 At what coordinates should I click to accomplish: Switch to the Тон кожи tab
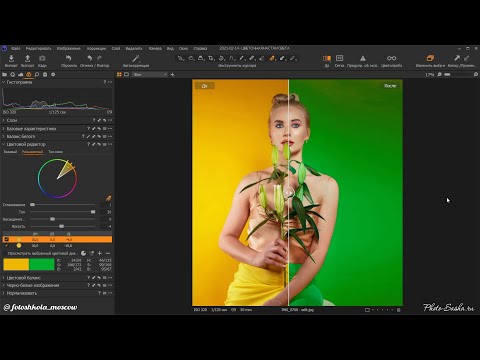(55, 152)
